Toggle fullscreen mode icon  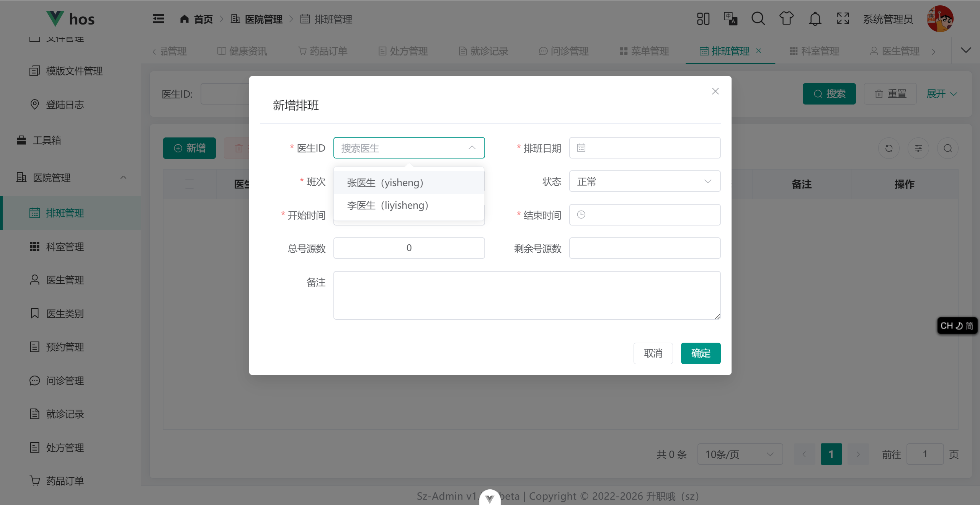(x=843, y=19)
